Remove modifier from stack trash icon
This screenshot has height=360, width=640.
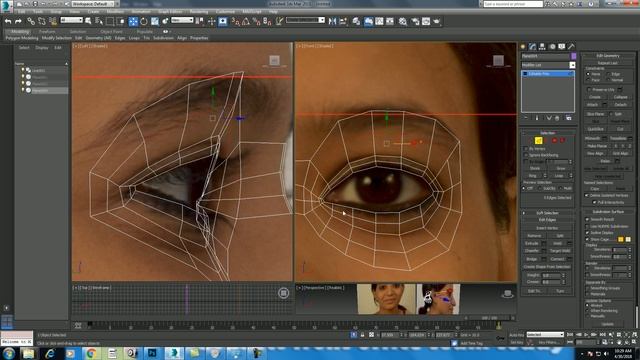(x=557, y=118)
